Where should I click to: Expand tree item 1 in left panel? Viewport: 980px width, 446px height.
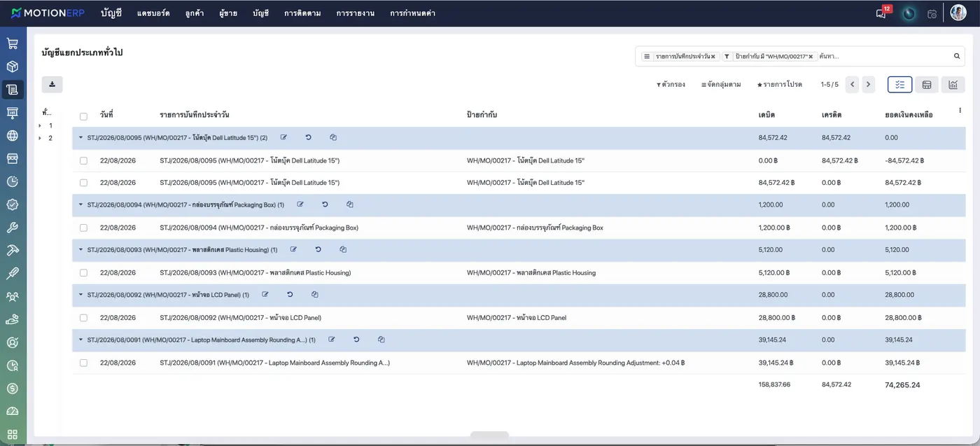(40, 125)
